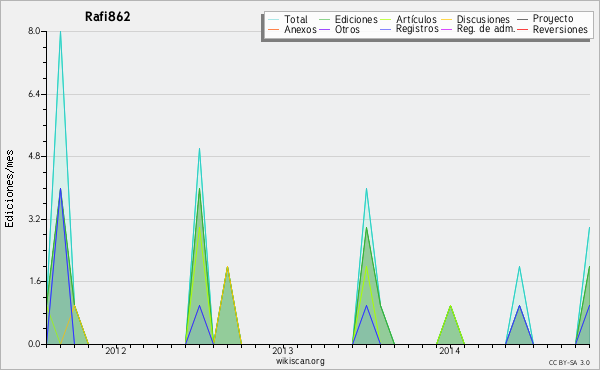This screenshot has height=370, width=600.
Task: Click the chart title Rafi862
Action: point(108,16)
